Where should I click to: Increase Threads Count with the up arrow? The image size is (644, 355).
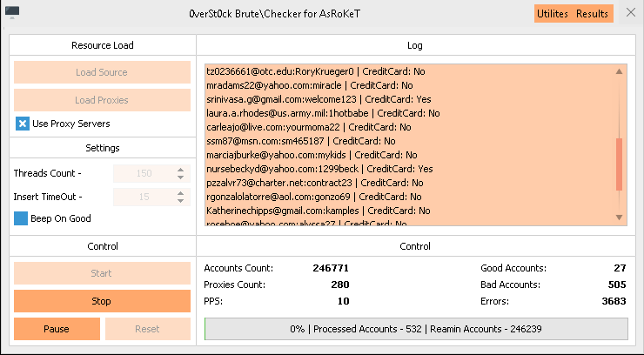coord(181,170)
